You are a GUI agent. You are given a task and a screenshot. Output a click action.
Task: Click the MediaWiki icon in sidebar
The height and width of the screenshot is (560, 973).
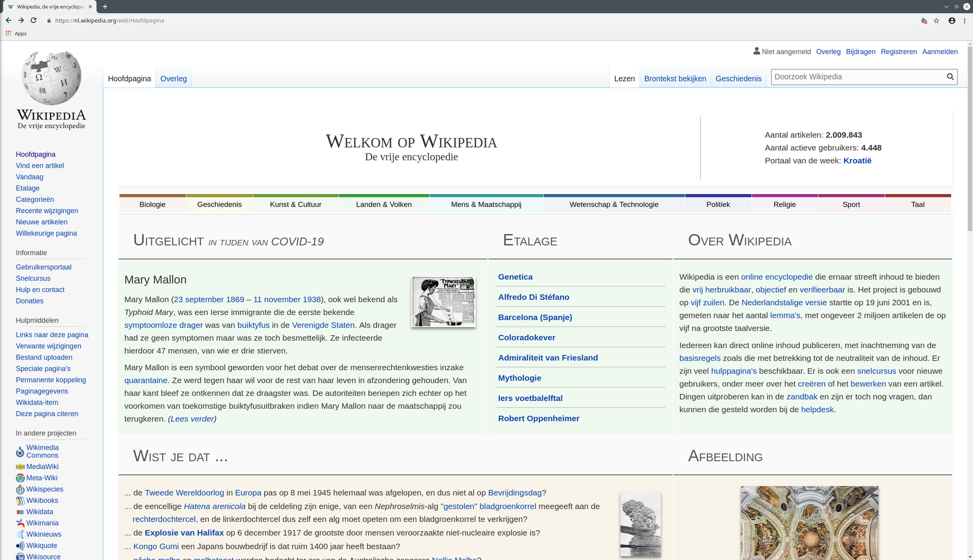click(x=20, y=467)
